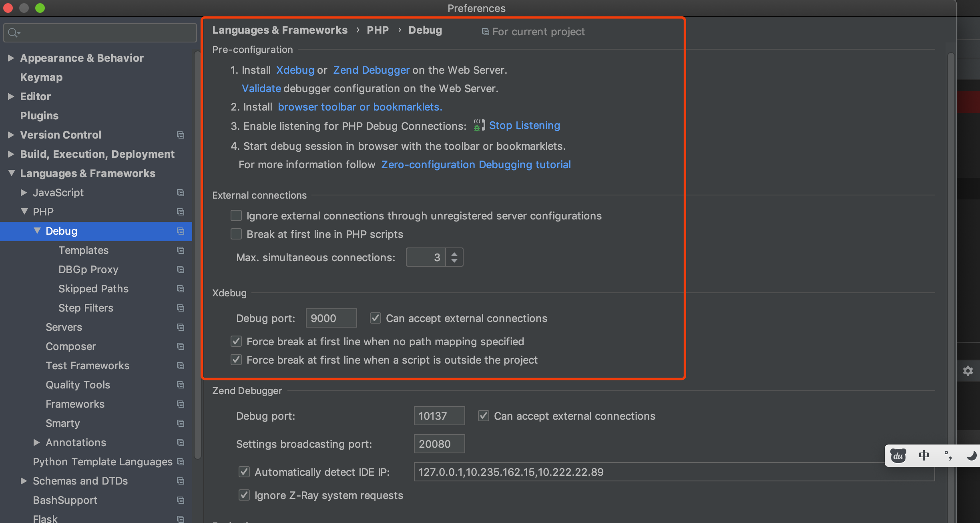Open the DBGp Proxy settings page
The width and height of the screenshot is (980, 523).
click(88, 270)
